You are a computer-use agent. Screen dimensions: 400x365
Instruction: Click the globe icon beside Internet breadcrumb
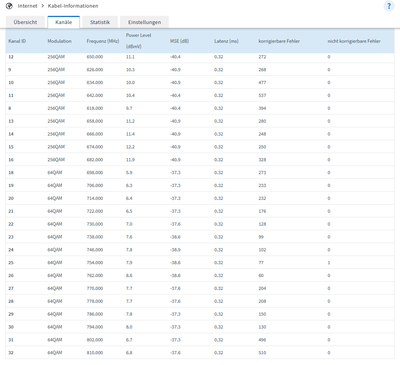tap(9, 6)
